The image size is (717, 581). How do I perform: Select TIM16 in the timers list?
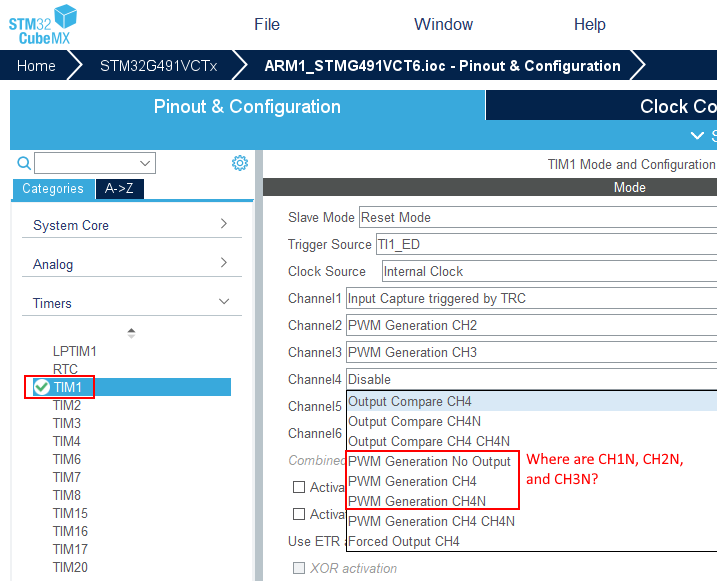[x=70, y=531]
